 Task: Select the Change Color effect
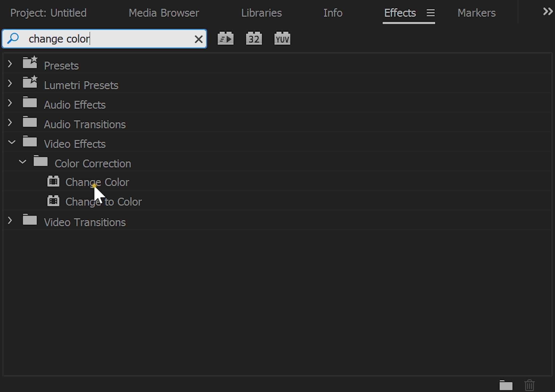click(x=97, y=182)
